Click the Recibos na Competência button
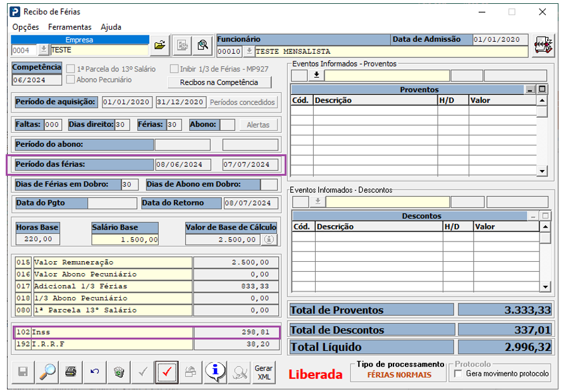Image resolution: width=561 pixels, height=392 pixels. tap(219, 82)
